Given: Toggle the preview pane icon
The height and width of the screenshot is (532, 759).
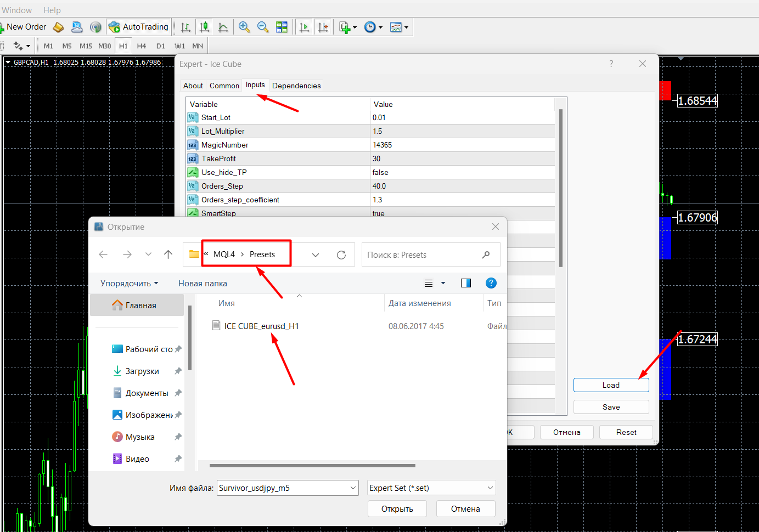Looking at the screenshot, I should pos(466,283).
